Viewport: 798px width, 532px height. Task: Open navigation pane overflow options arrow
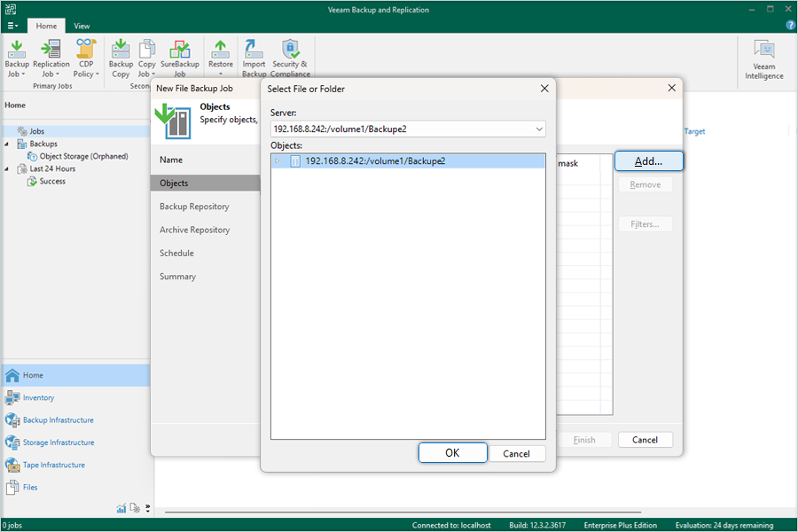tap(147, 508)
